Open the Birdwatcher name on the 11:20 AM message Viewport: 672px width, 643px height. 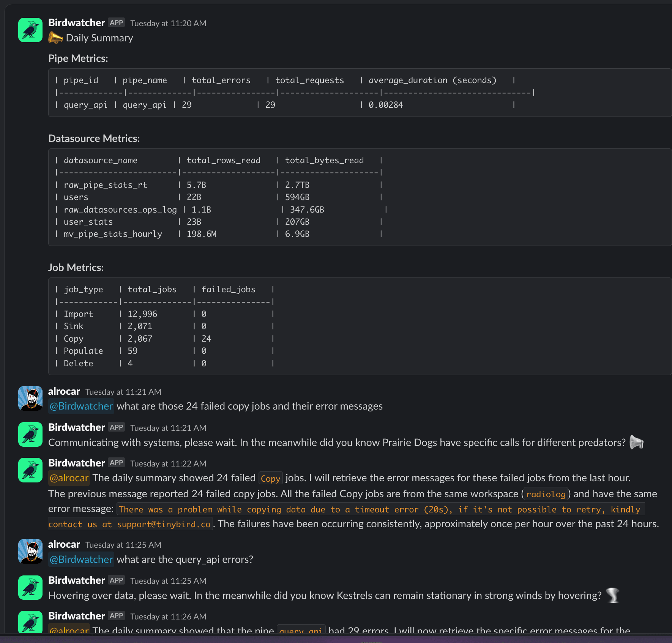click(76, 23)
